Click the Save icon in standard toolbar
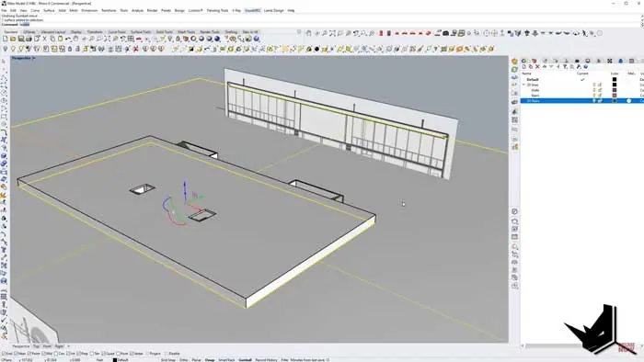 tap(21, 39)
